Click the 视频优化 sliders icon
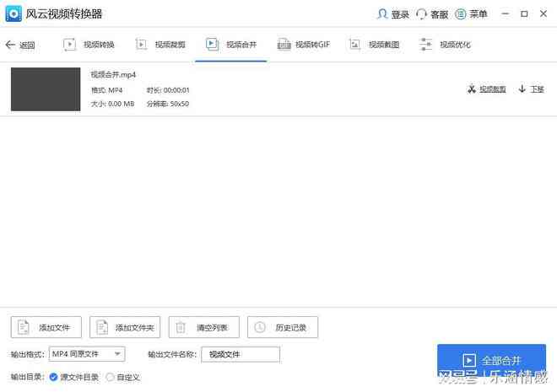 (x=425, y=45)
